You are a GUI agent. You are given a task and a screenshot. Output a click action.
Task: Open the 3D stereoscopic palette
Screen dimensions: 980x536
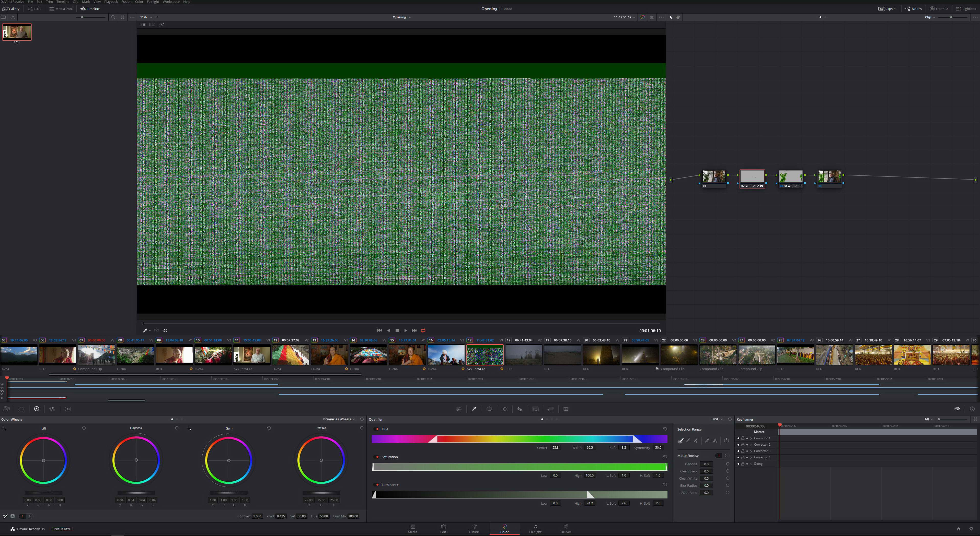[x=566, y=409]
